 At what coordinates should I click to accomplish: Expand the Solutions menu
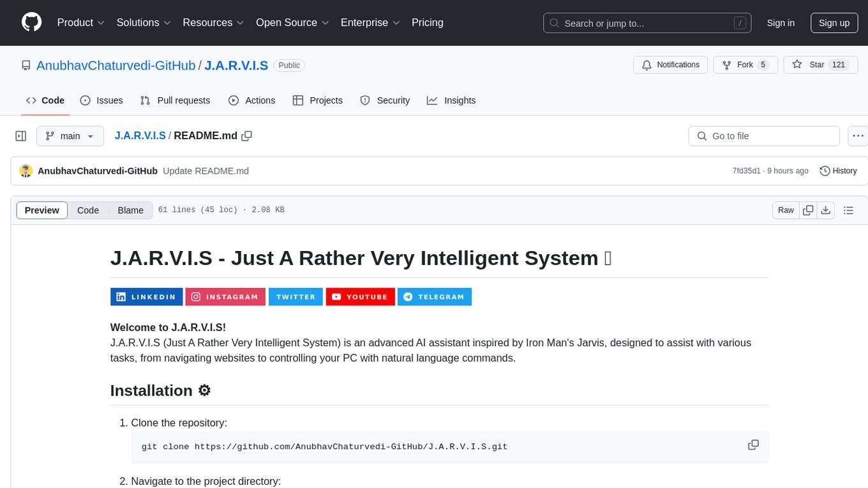pos(144,22)
